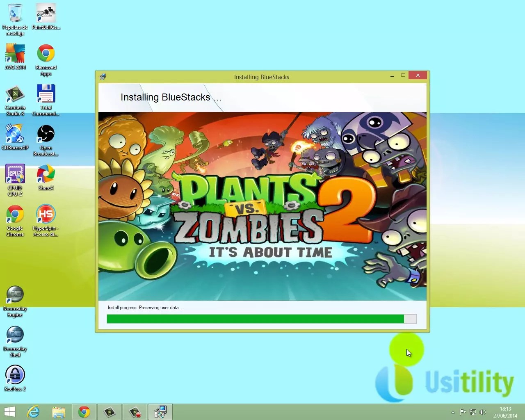Open the Papelera de reciclaje icon
The image size is (525, 420).
tap(15, 14)
